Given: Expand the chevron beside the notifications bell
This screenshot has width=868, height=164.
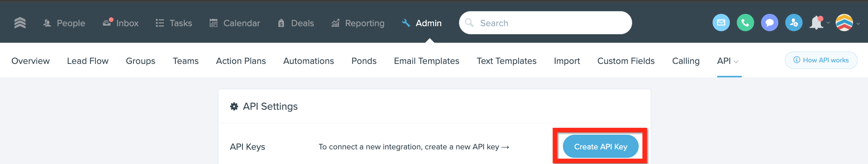Looking at the screenshot, I should click(828, 23).
